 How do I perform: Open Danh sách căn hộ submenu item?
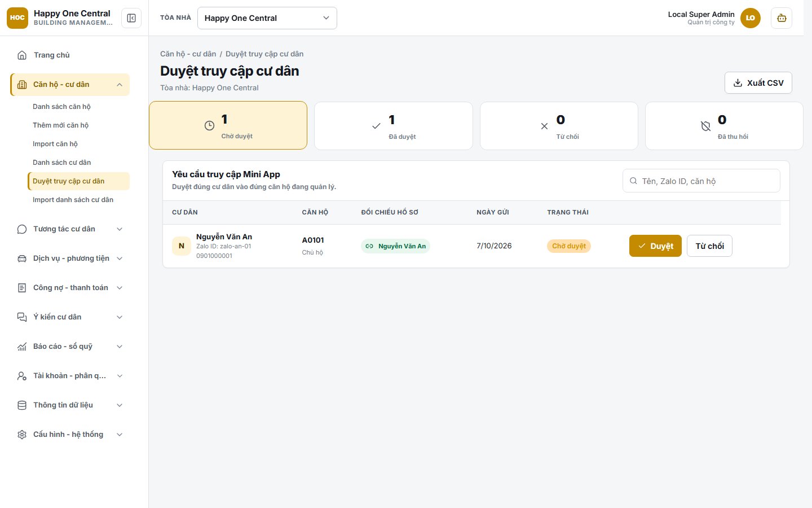coord(78,107)
